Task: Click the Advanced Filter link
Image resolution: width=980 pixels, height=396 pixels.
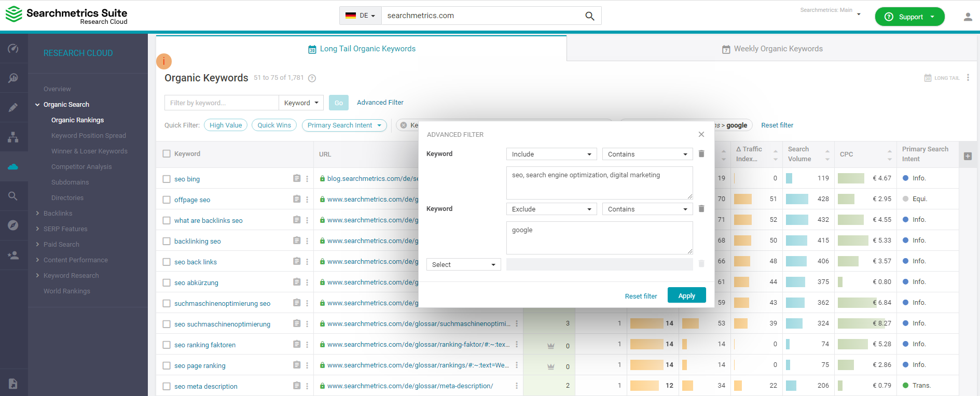Action: (x=380, y=103)
